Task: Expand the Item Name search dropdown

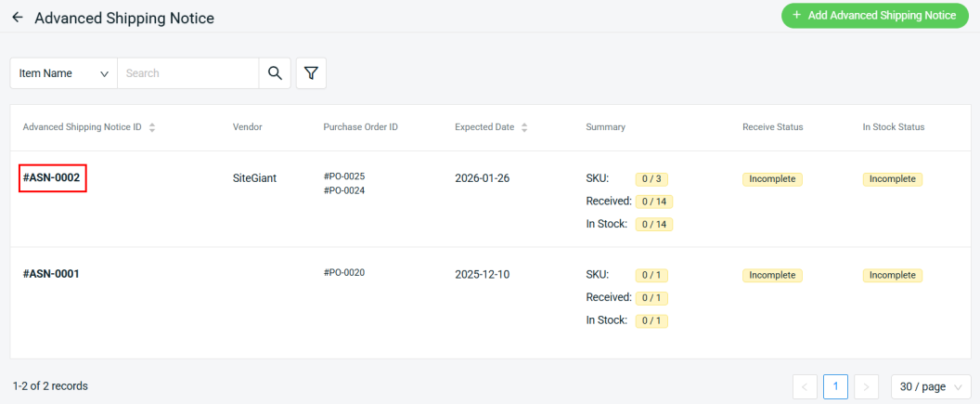Action: pyautogui.click(x=64, y=73)
